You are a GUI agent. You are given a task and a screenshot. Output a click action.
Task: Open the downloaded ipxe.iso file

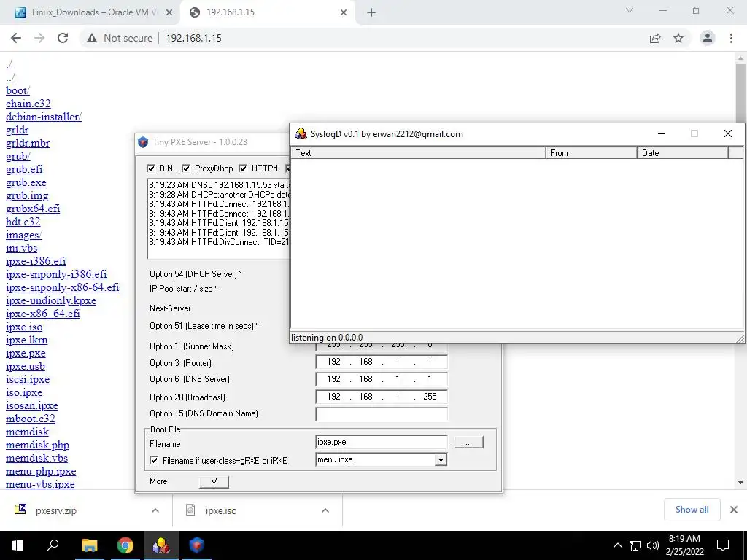pyautogui.click(x=221, y=510)
